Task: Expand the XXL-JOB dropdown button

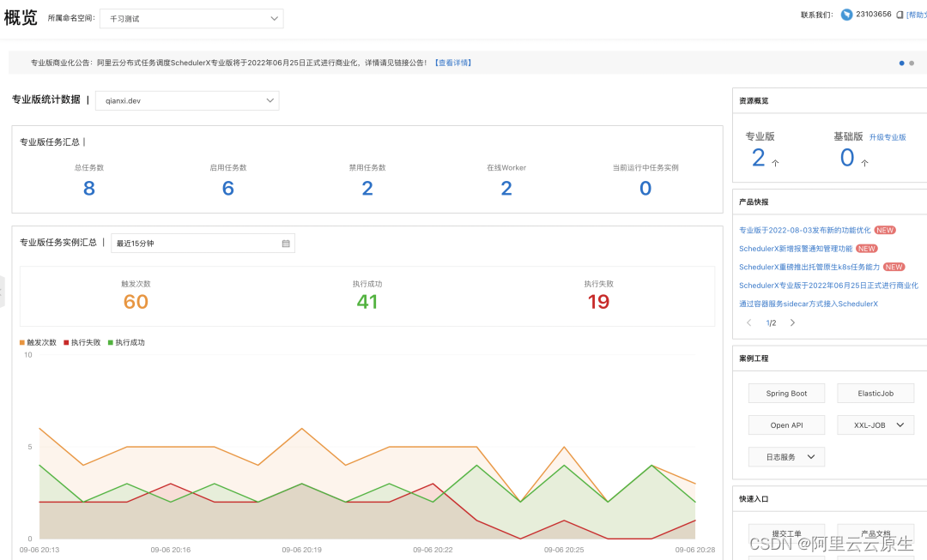Action: tap(875, 425)
